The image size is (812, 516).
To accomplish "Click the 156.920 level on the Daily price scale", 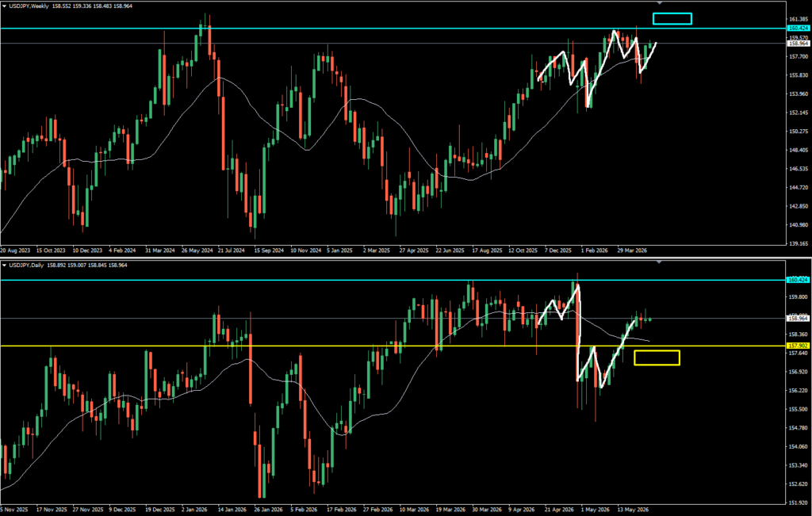I will [x=798, y=372].
